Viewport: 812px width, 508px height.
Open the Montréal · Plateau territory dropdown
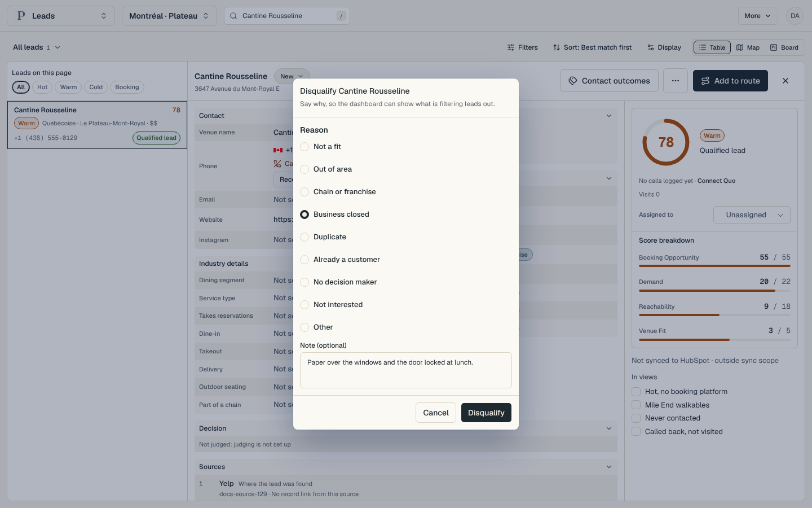[169, 16]
